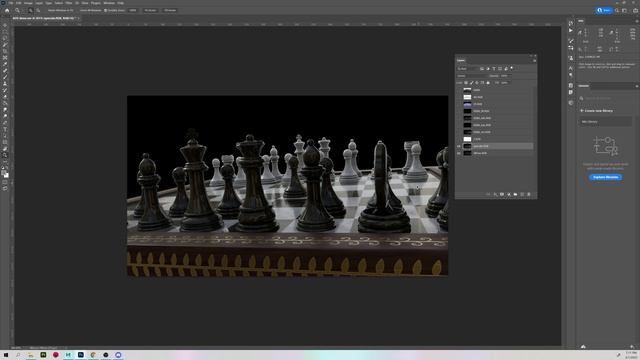
Task: Toggle visibility of the bottom layer
Action: pyautogui.click(x=459, y=153)
